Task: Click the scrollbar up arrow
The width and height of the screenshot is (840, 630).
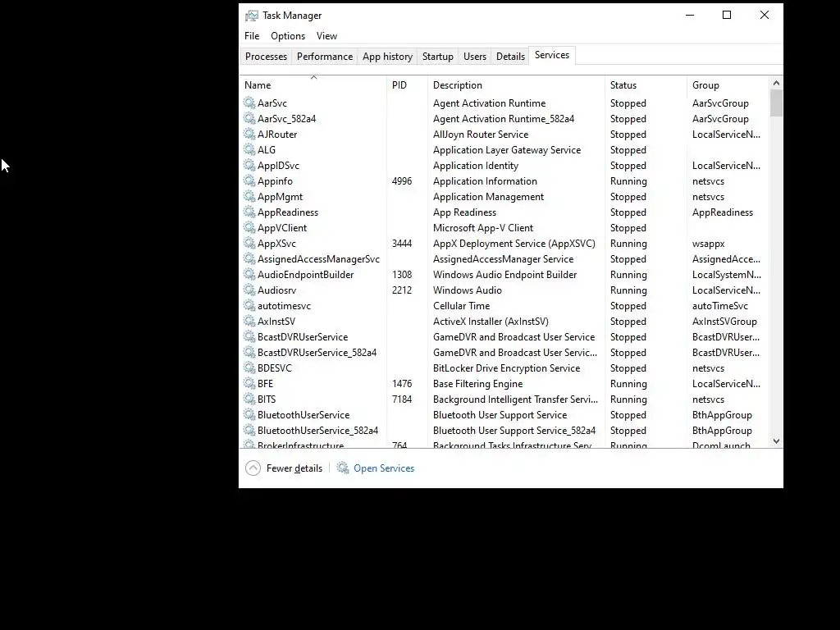Action: point(776,83)
